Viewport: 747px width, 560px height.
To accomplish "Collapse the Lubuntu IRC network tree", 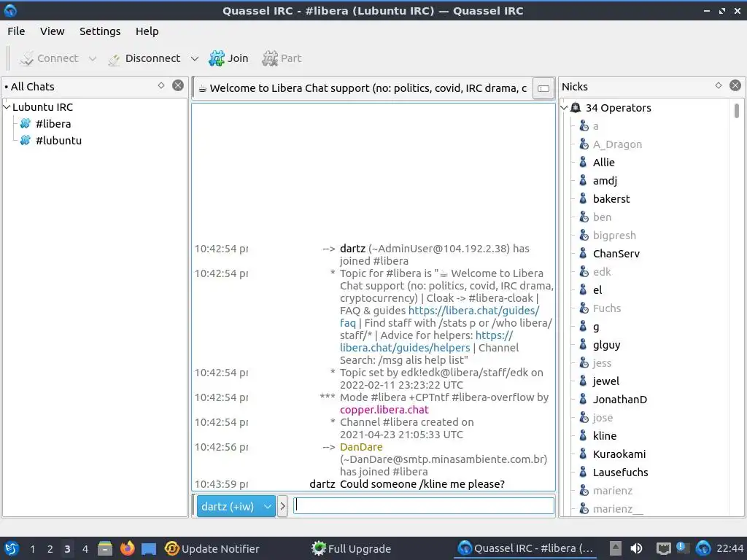I will tap(7, 107).
